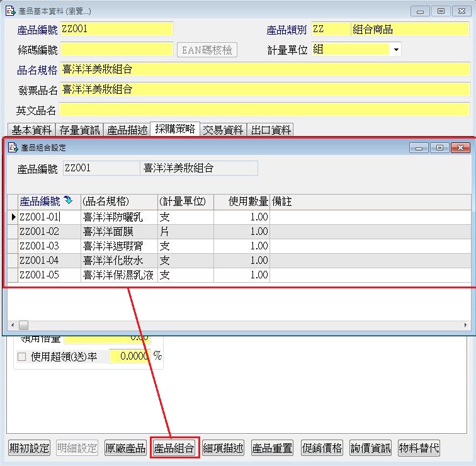Close the 產品組合設定 window
The image size is (476, 466).
(461, 148)
